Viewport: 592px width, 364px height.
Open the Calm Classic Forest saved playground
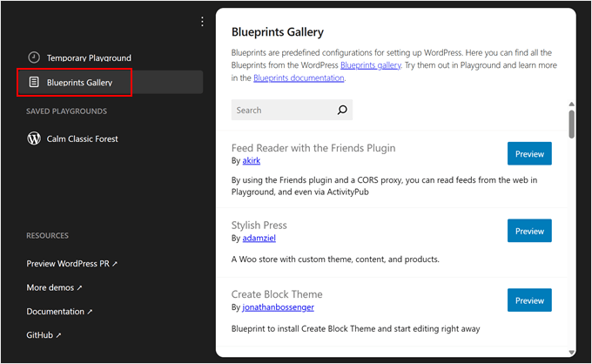point(82,138)
